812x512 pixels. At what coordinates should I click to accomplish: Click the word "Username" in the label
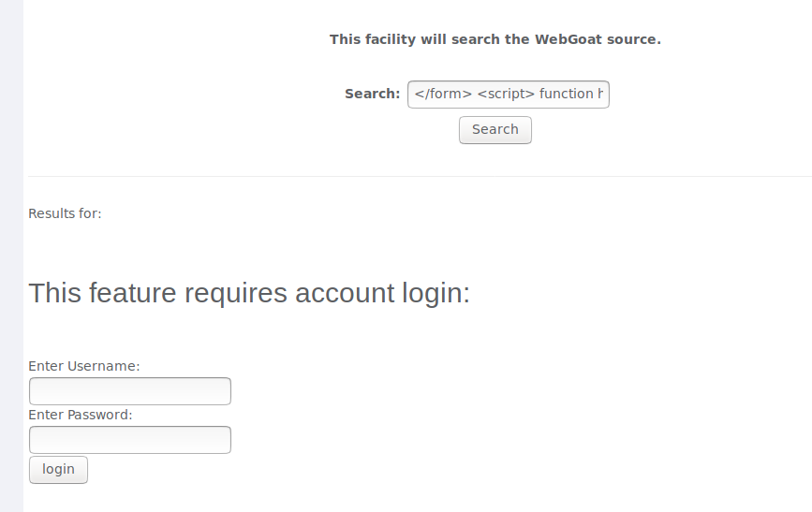(101, 366)
